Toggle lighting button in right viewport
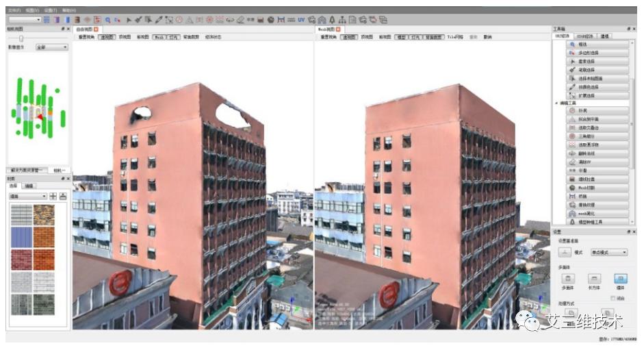 coord(415,37)
